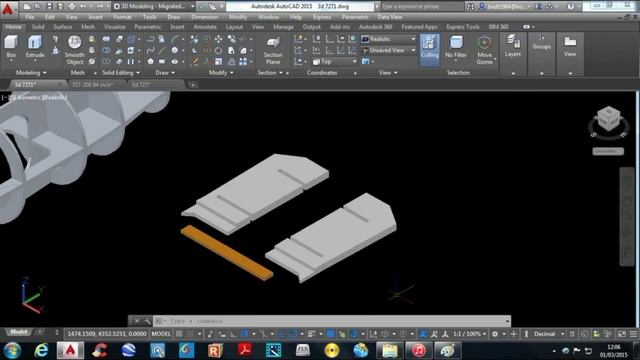Open the workspace switching gear in status bar
The width and height of the screenshot is (640, 360).
(495, 334)
